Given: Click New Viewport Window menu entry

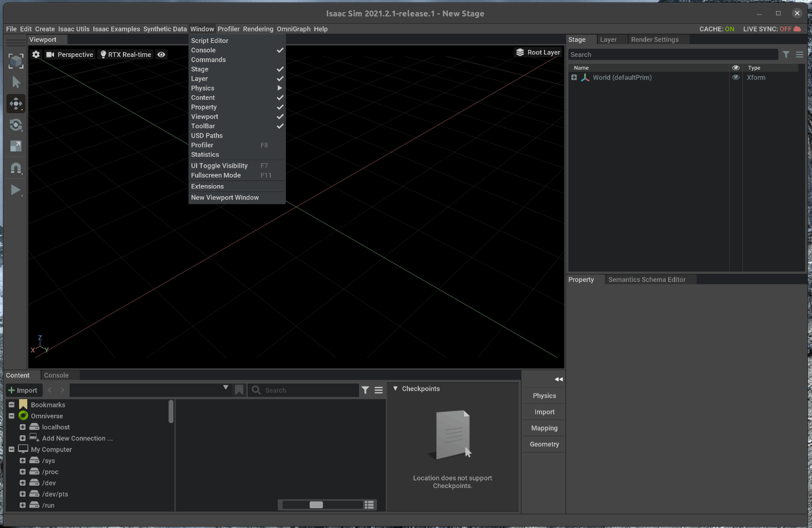Looking at the screenshot, I should 237,198.
